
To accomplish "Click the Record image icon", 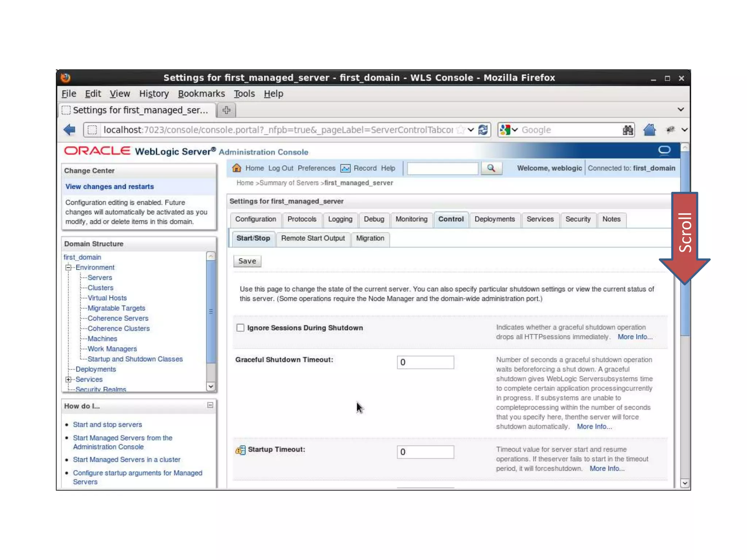I will 345,168.
